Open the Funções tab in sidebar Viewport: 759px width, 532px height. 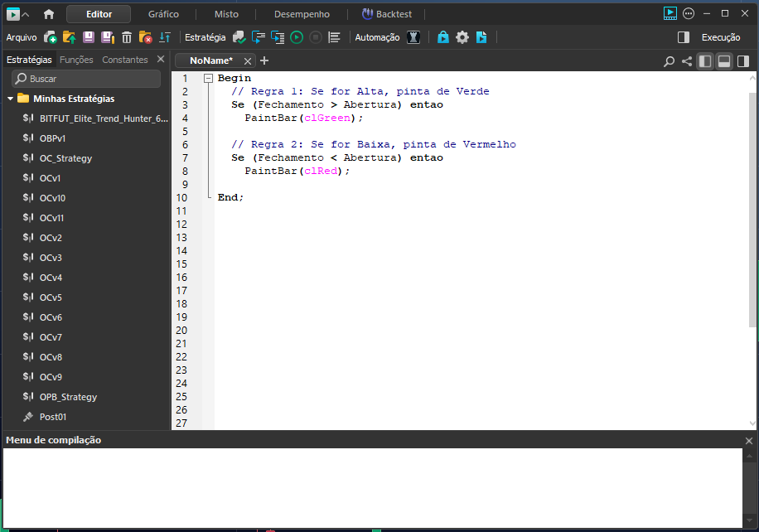click(76, 60)
